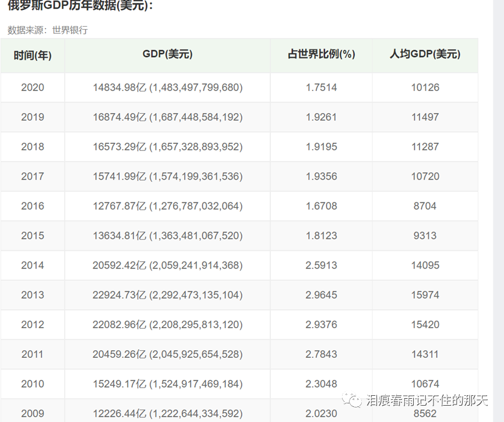Click GDP value 20592.42亿
The width and height of the screenshot is (504, 422).
tap(119, 265)
